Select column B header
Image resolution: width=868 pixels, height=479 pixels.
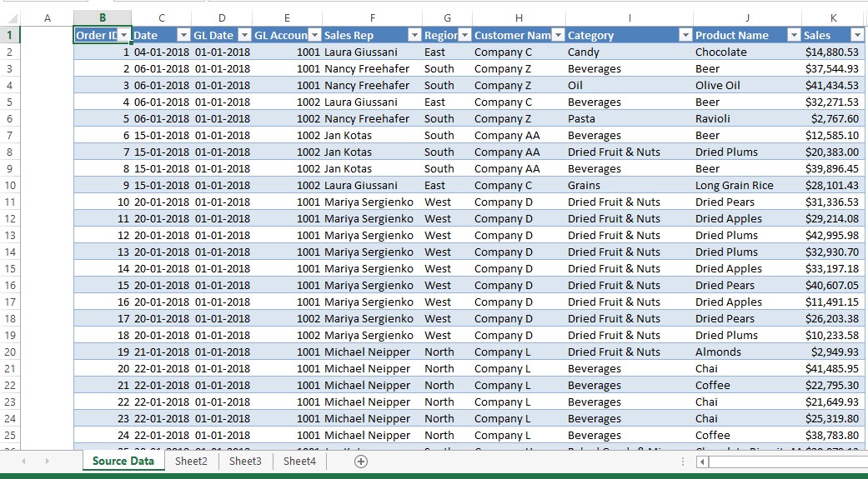[x=103, y=18]
